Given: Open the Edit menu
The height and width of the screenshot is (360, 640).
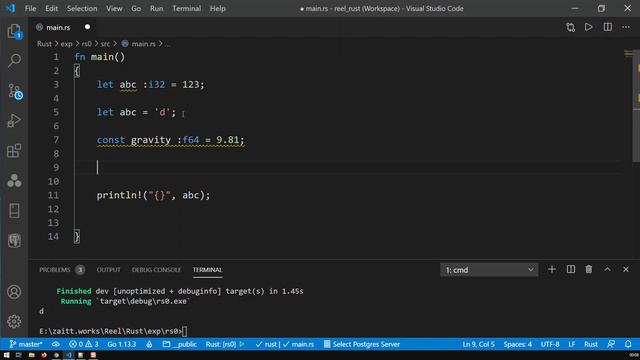Looking at the screenshot, I should [51, 8].
